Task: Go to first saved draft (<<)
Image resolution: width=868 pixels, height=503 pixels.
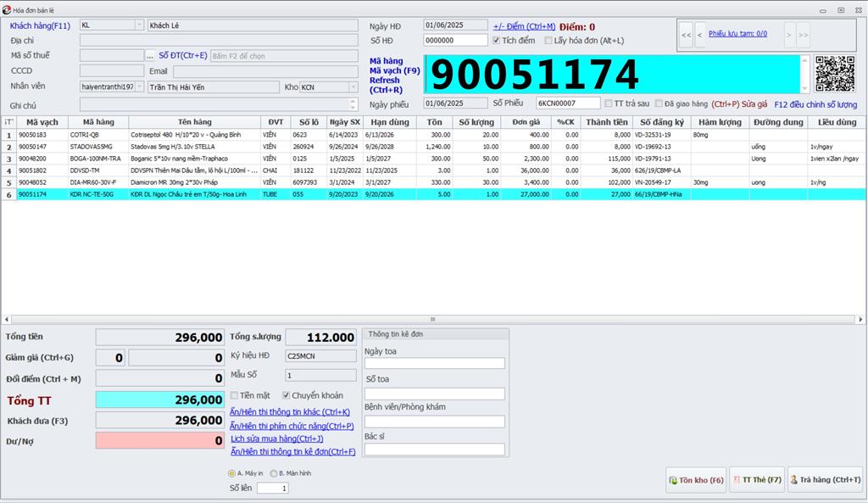Action: click(x=686, y=35)
